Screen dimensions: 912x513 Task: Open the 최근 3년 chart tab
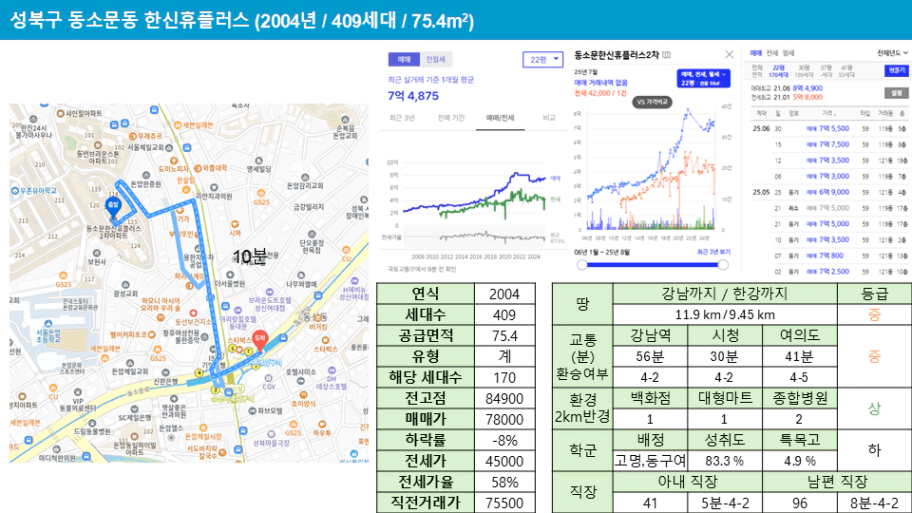point(402,117)
